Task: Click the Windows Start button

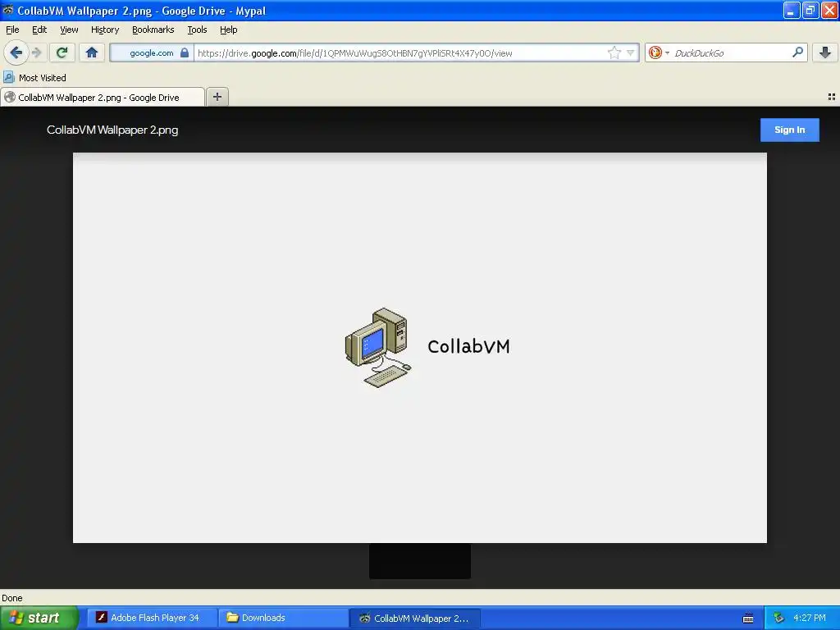Action: click(39, 618)
